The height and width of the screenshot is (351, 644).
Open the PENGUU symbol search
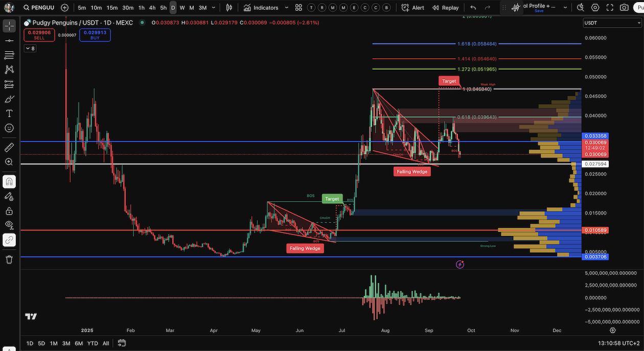(x=38, y=8)
